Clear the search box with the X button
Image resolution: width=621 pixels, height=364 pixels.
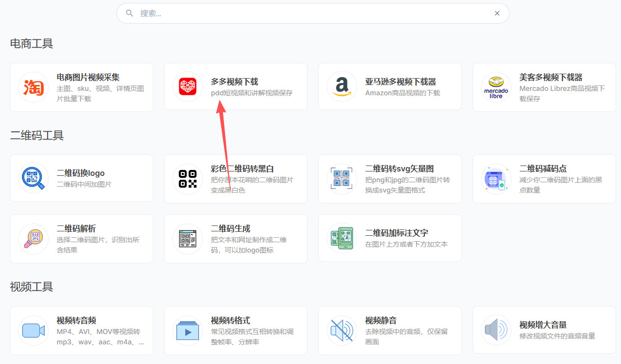pyautogui.click(x=497, y=13)
